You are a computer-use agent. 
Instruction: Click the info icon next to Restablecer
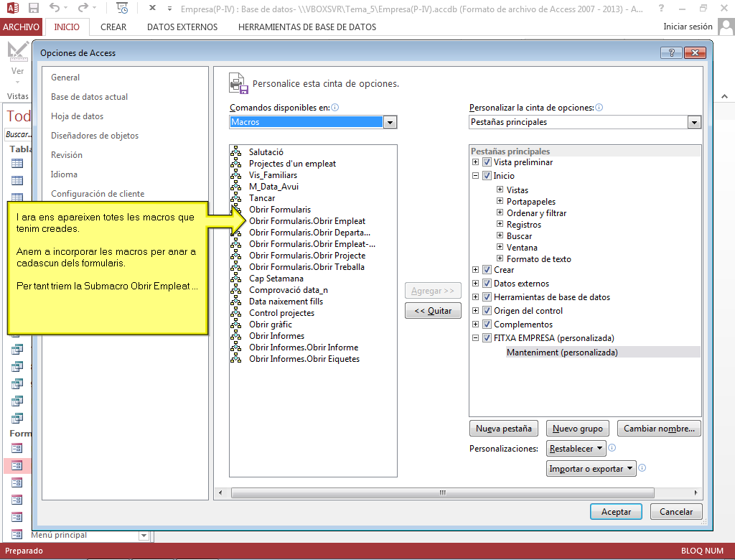tap(612, 448)
